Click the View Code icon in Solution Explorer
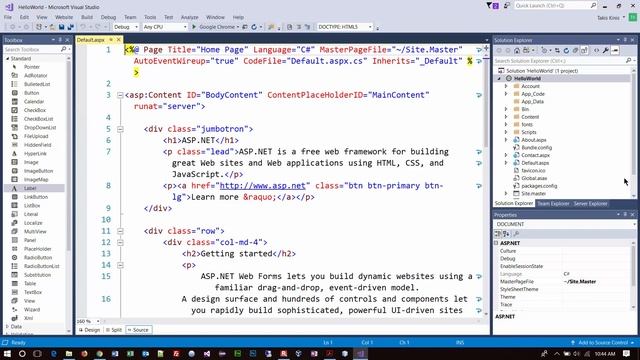Viewport: 640px width, 360px height. (x=596, y=51)
